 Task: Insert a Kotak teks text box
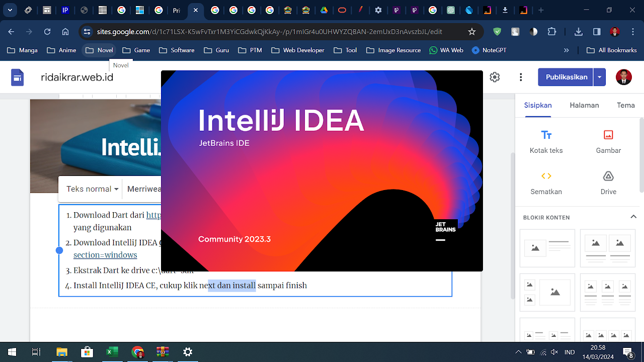click(546, 141)
